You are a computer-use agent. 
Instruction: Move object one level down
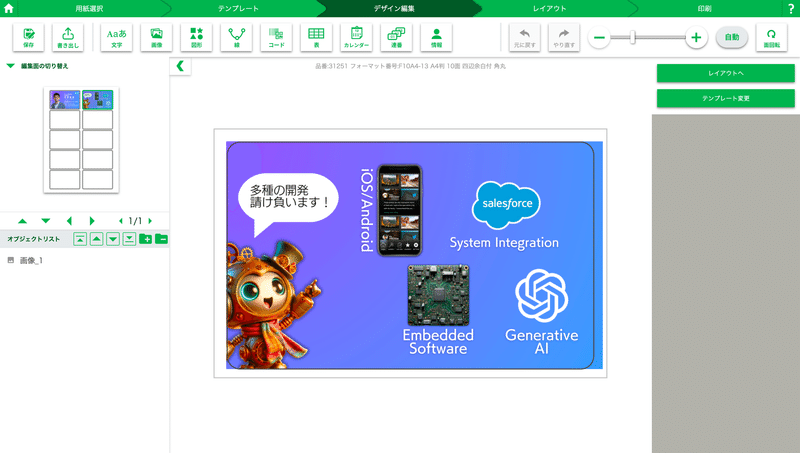[113, 239]
